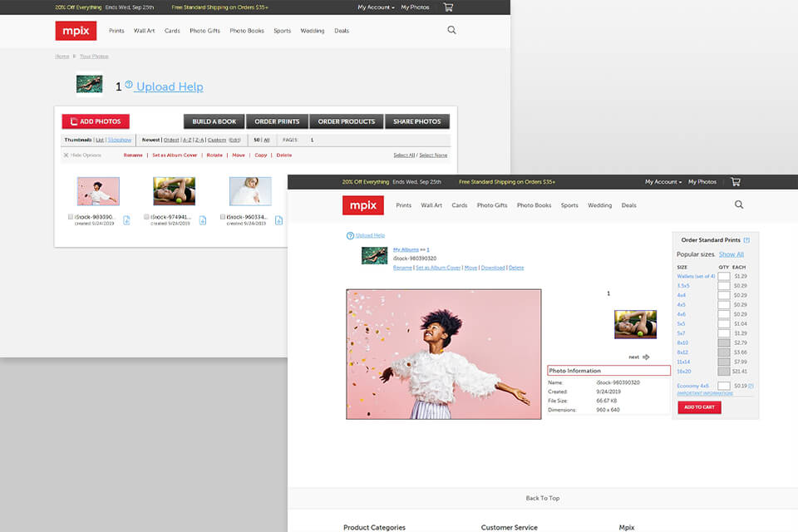Viewport: 798px width, 532px height.
Task: Click the quantity field for Wallets size
Action: pyautogui.click(x=723, y=276)
